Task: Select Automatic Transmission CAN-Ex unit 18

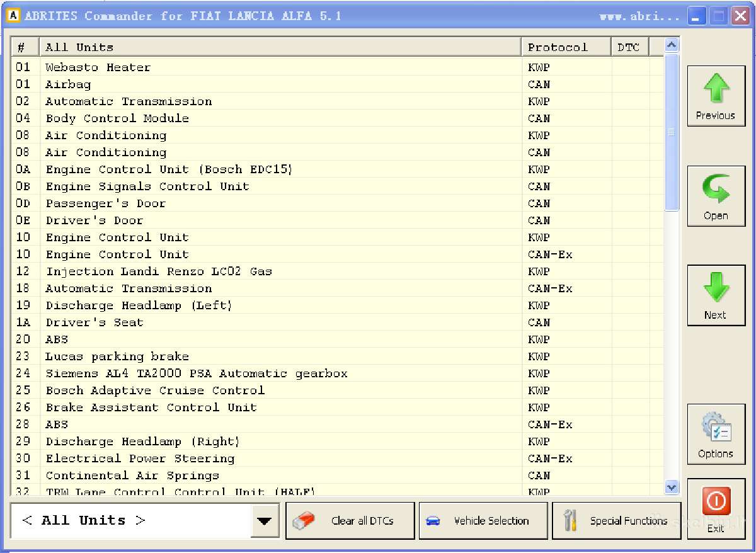Action: pos(338,288)
